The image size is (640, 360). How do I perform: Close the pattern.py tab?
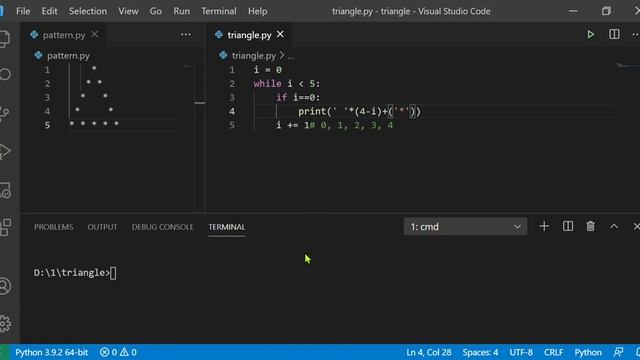pos(95,34)
